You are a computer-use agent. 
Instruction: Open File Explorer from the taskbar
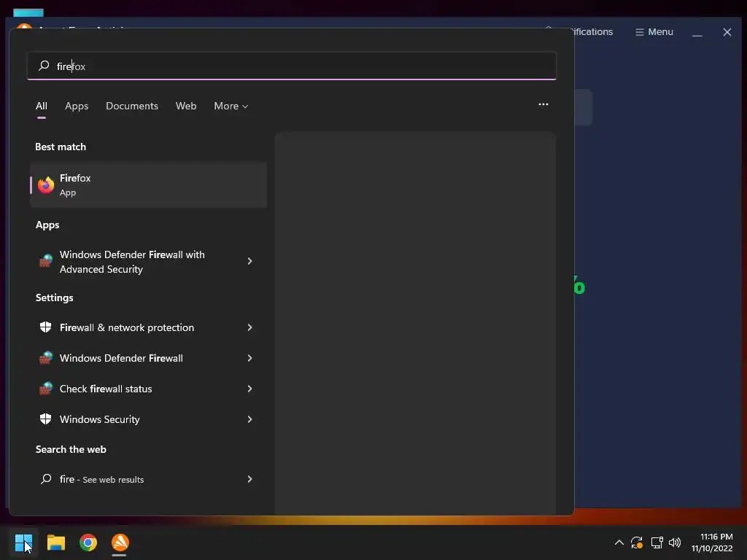55,542
